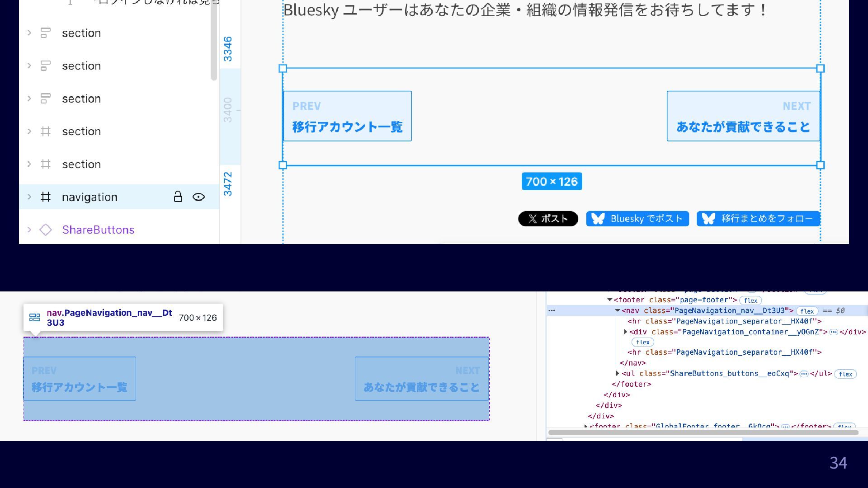Image resolution: width=868 pixels, height=488 pixels.
Task: Click the NEXT あなたが貢献できること card on canvas
Action: click(743, 116)
